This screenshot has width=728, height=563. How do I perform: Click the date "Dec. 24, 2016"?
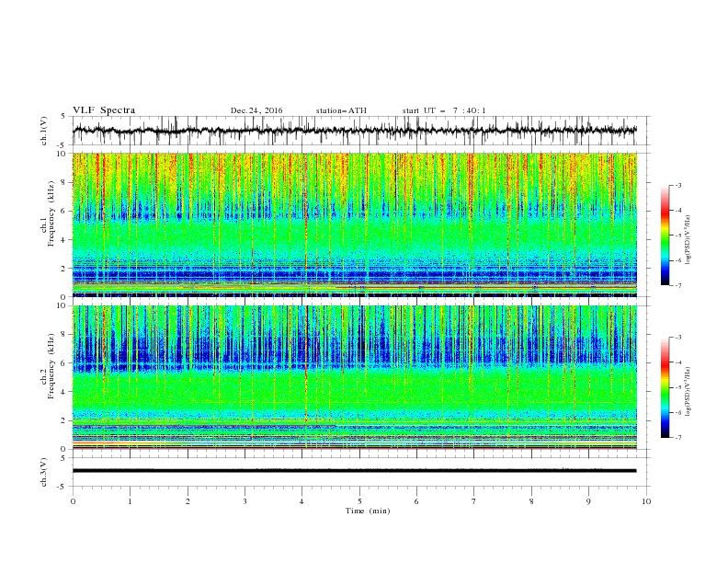click(256, 110)
